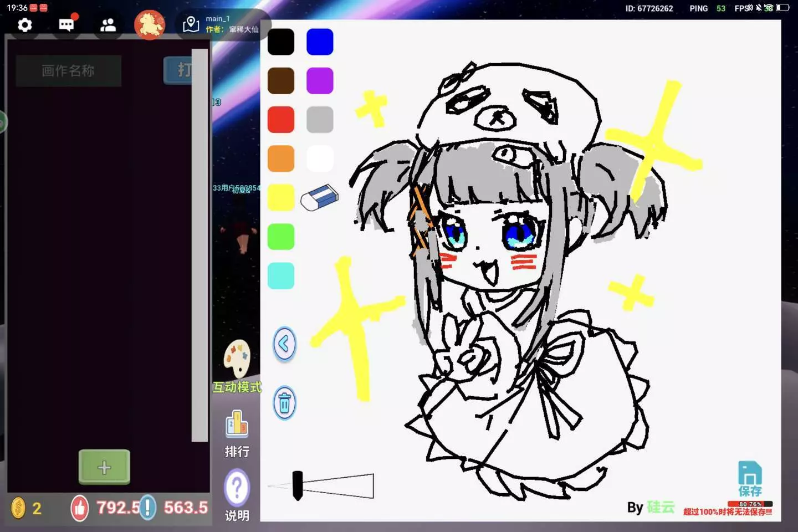
Task: Select the eraser tool
Action: tap(320, 197)
